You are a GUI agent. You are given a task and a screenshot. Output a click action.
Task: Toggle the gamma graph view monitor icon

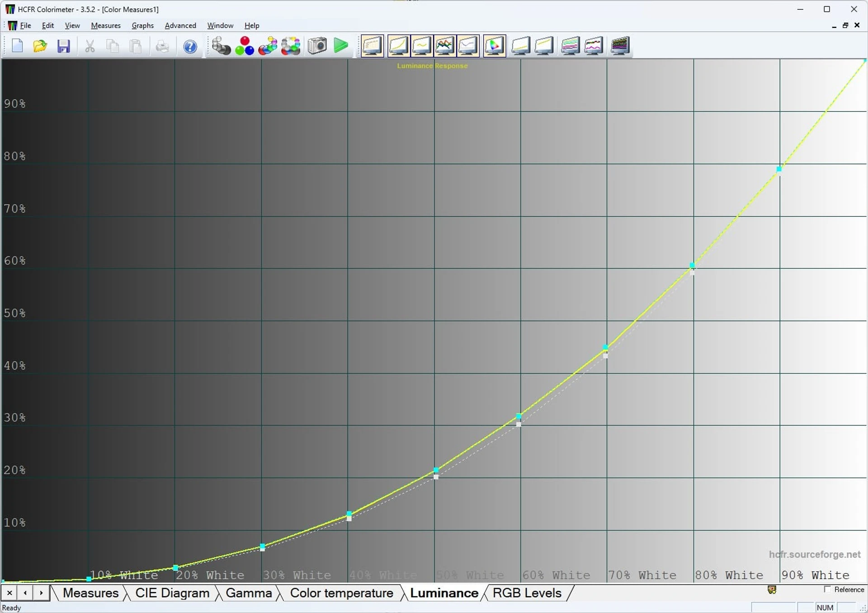coord(422,46)
